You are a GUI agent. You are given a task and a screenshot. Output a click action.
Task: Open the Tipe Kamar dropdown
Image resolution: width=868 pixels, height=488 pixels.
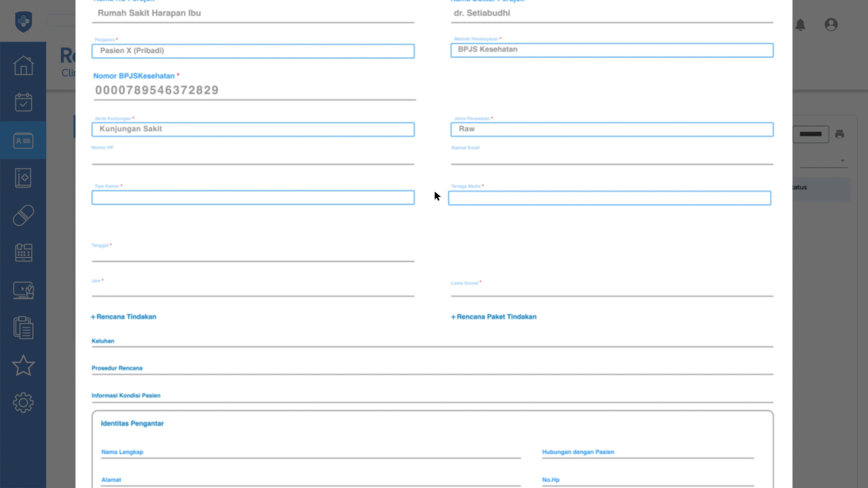253,198
